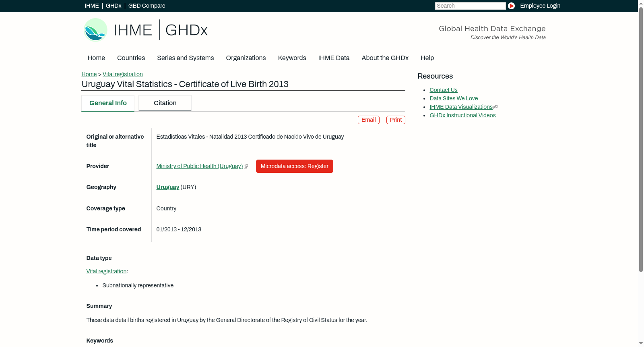This screenshot has width=644, height=347.
Task: Click the Resources heading
Action: [435, 76]
